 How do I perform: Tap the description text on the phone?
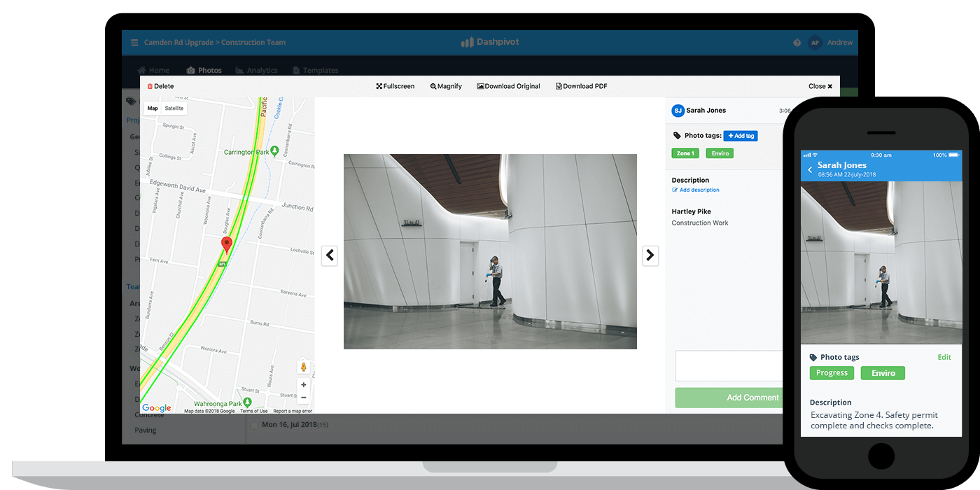click(874, 421)
